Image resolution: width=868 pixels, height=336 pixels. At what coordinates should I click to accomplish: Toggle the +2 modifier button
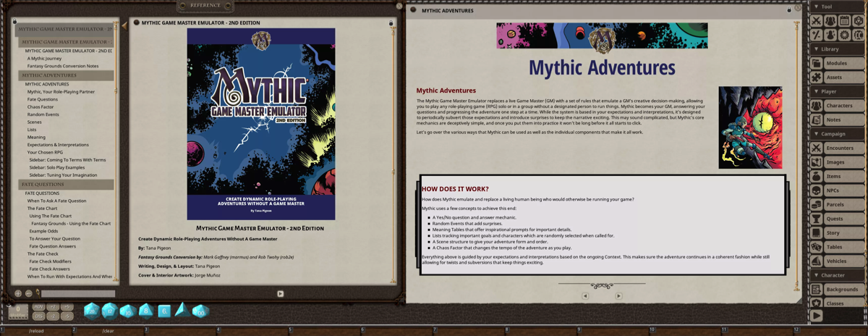click(x=53, y=307)
